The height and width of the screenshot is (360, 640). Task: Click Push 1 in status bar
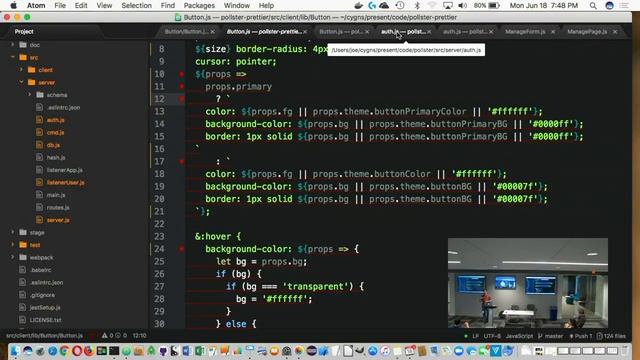click(580, 336)
